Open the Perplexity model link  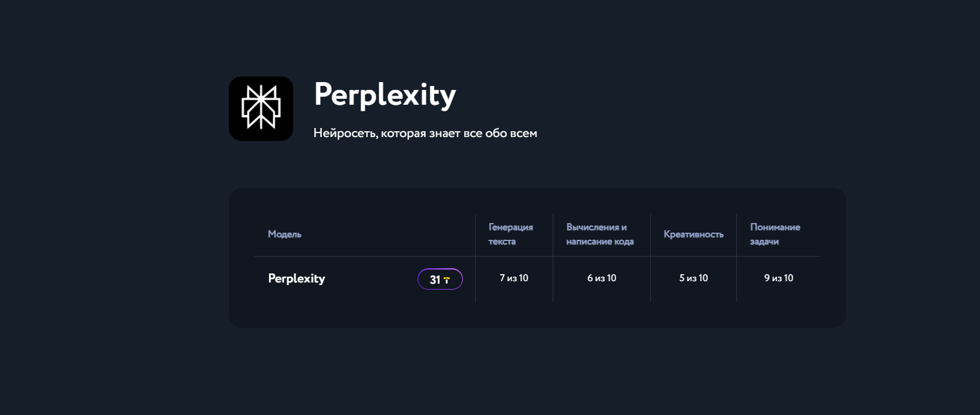(297, 279)
